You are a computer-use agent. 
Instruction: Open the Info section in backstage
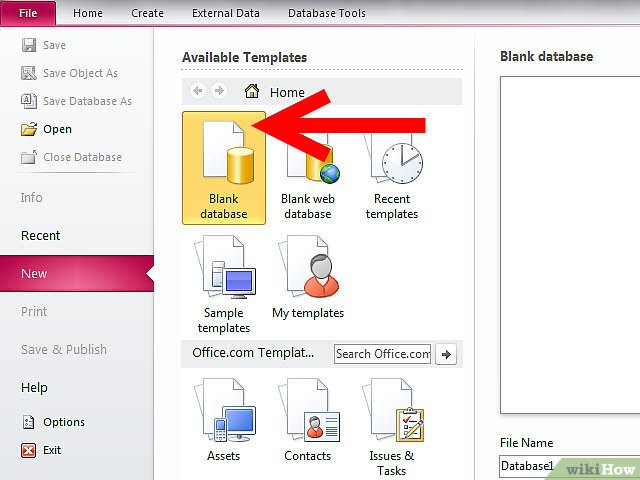pos(32,198)
